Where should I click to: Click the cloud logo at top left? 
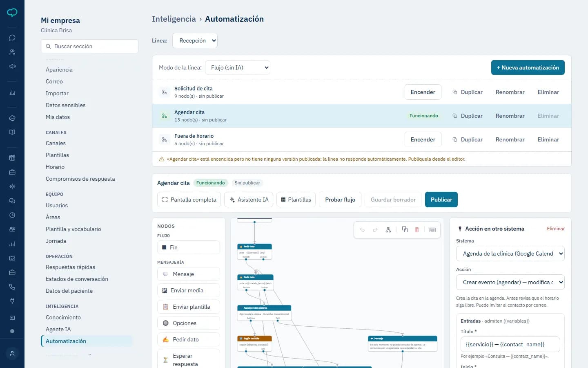click(x=12, y=13)
